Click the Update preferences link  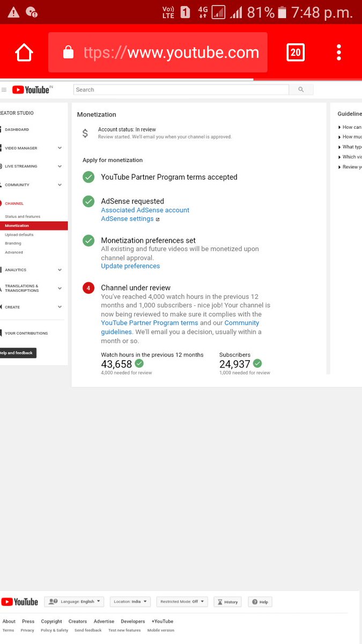click(x=130, y=266)
